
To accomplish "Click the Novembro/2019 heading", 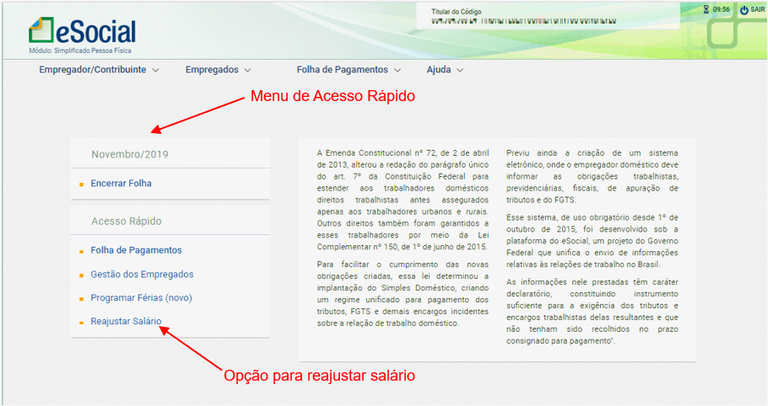I will point(130,154).
